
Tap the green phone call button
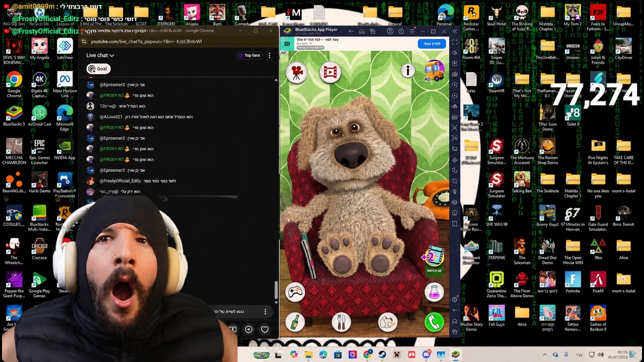[x=434, y=322]
